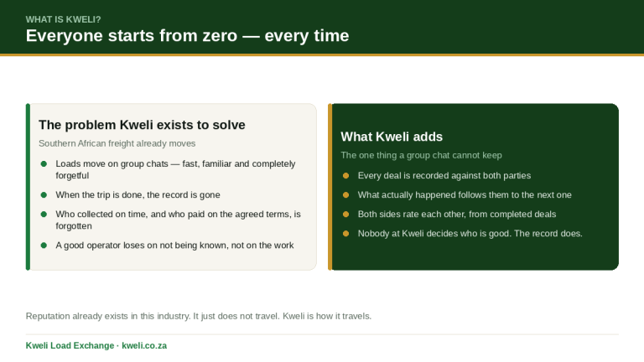The width and height of the screenshot is (644, 362).
Task: Click heading 'The problem Kweli exists to solve'
Action: pos(142,125)
